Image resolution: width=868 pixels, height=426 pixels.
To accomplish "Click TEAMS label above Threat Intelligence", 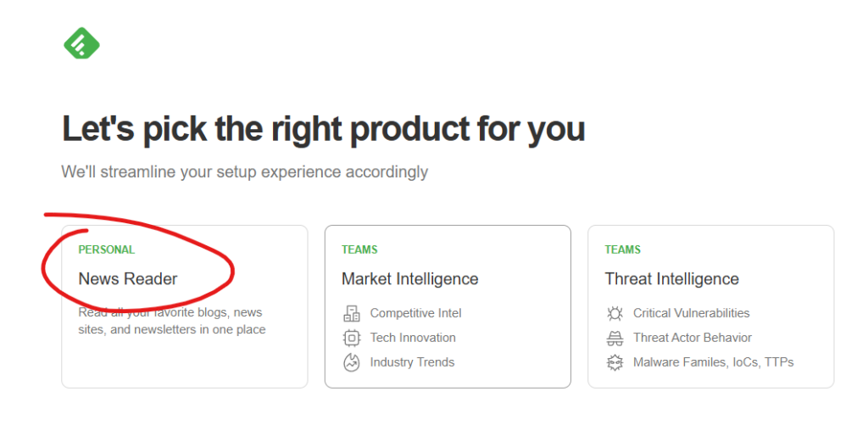I will click(622, 249).
